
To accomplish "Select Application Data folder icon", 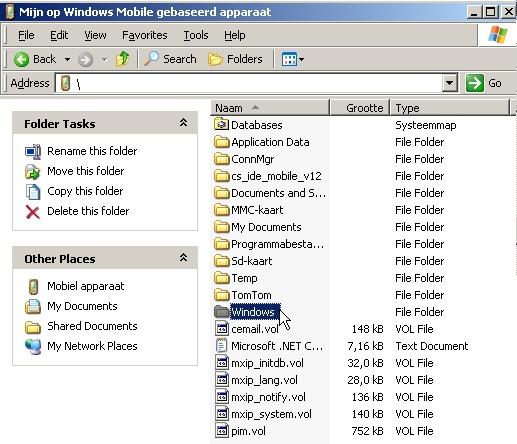I will point(221,142).
